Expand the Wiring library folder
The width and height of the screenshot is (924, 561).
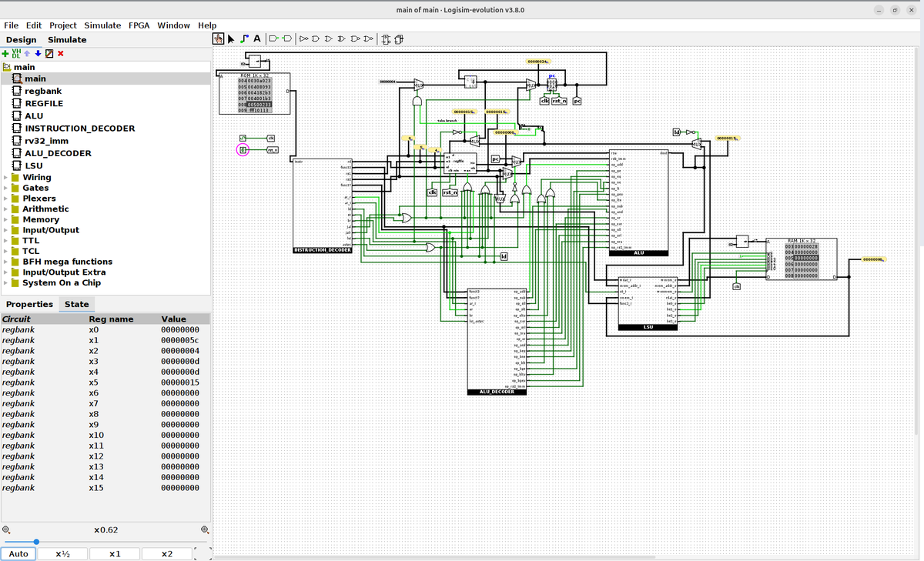6,177
